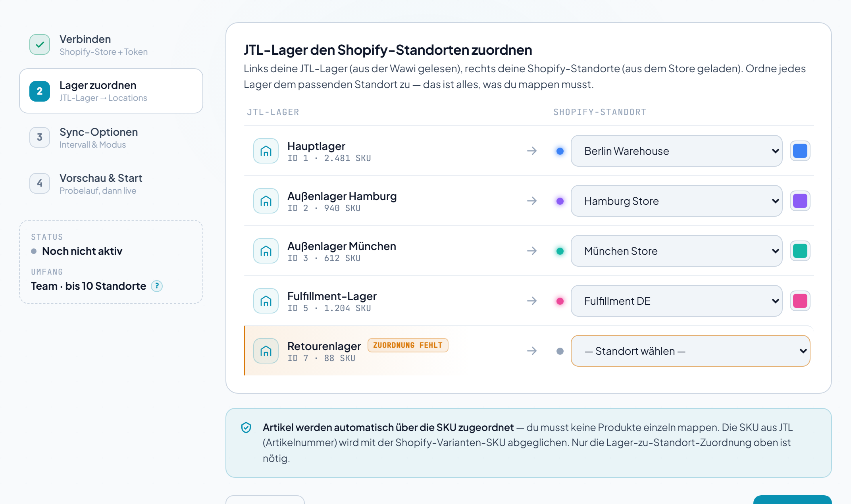Open the Standort wählen dropdown for Retourenlager
Viewport: 851px width, 504px height.
690,351
